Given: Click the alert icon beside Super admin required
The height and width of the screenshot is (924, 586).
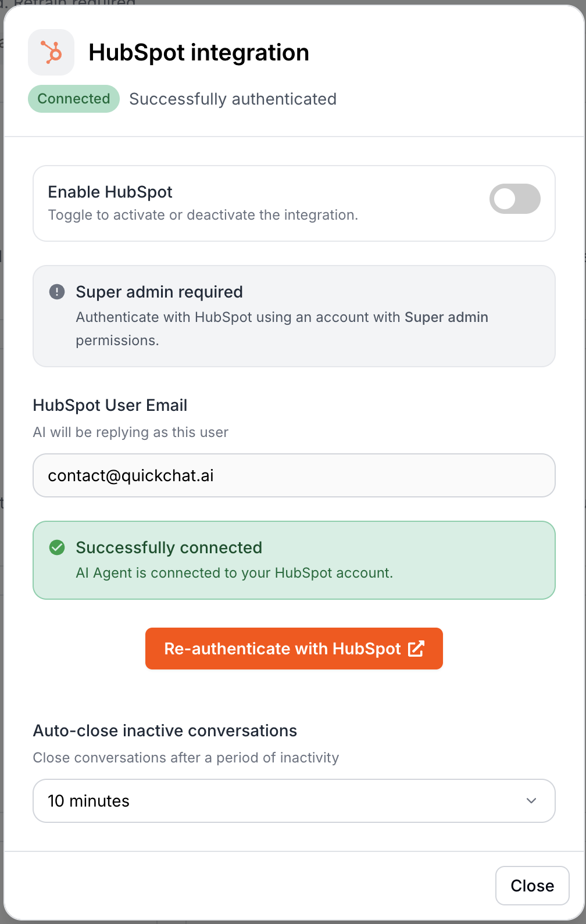Looking at the screenshot, I should click(x=57, y=292).
